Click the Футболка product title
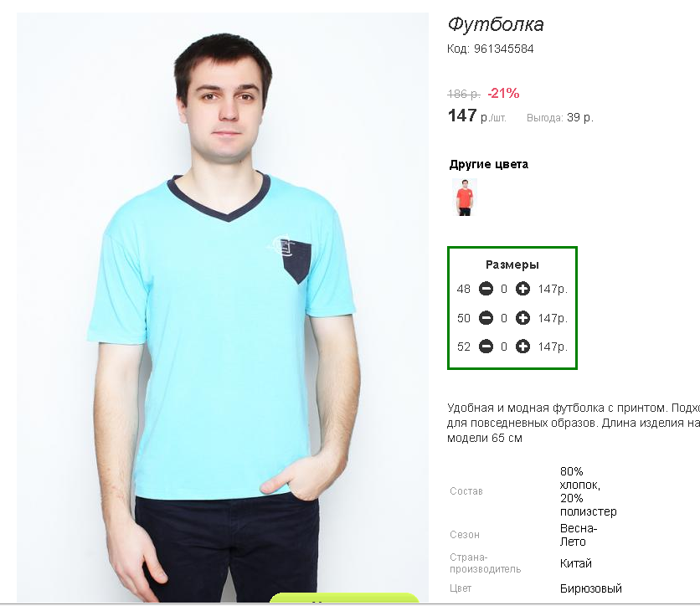Viewport: 700px width, 606px height. (x=496, y=24)
